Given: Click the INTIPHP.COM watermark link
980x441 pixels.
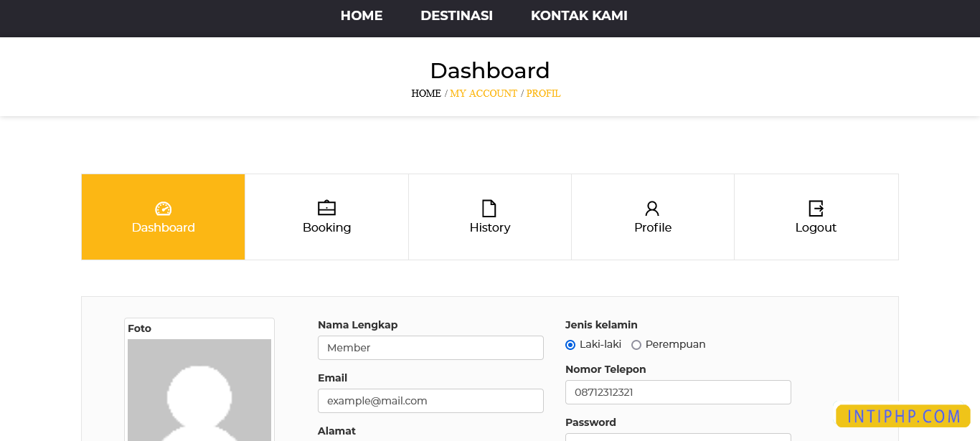Looking at the screenshot, I should point(903,415).
